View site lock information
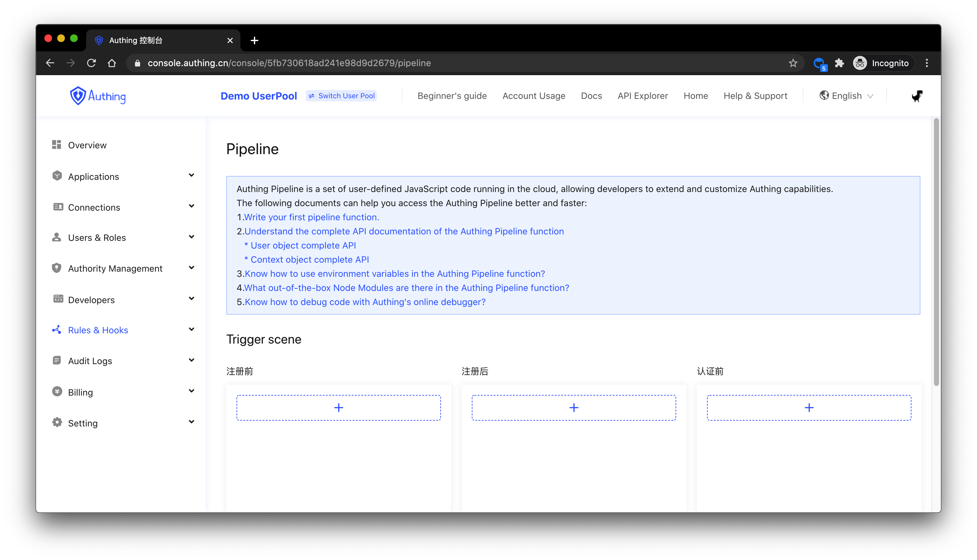Viewport: 977px width, 560px height. tap(138, 63)
